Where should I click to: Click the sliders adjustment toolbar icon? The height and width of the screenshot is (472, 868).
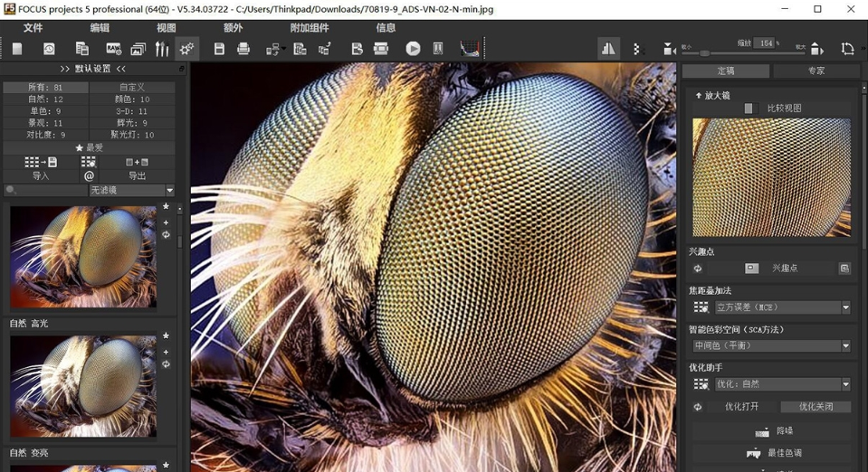point(162,49)
